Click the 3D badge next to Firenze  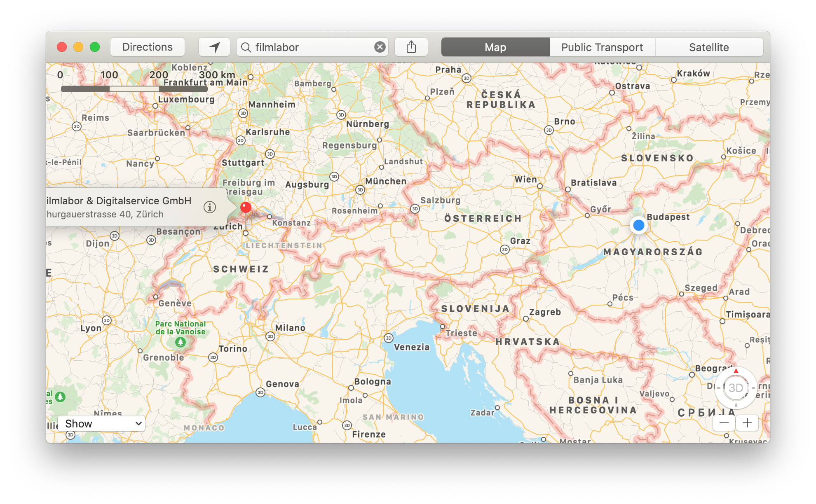click(347, 425)
